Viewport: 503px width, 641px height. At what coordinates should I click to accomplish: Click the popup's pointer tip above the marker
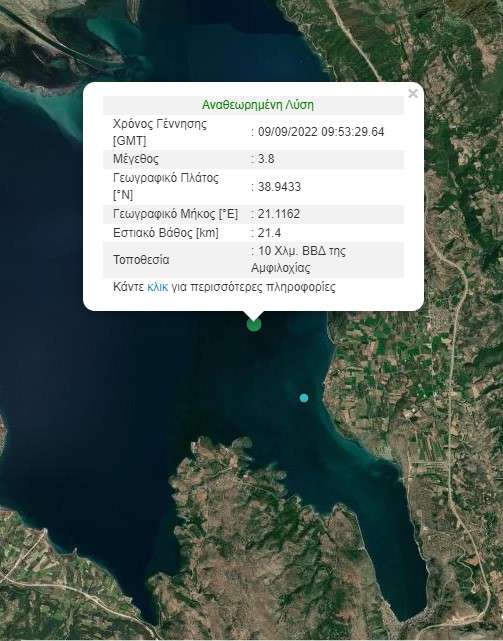click(x=254, y=316)
